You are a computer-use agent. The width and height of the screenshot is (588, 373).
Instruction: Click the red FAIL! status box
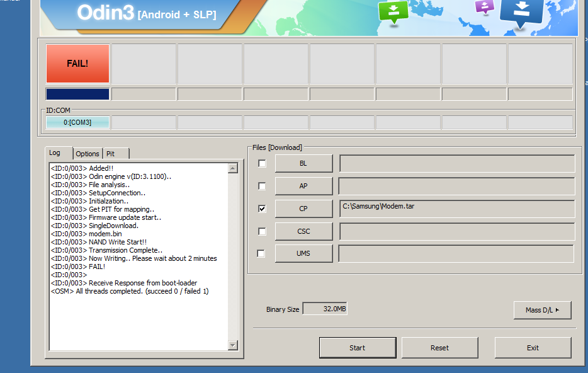pos(77,64)
